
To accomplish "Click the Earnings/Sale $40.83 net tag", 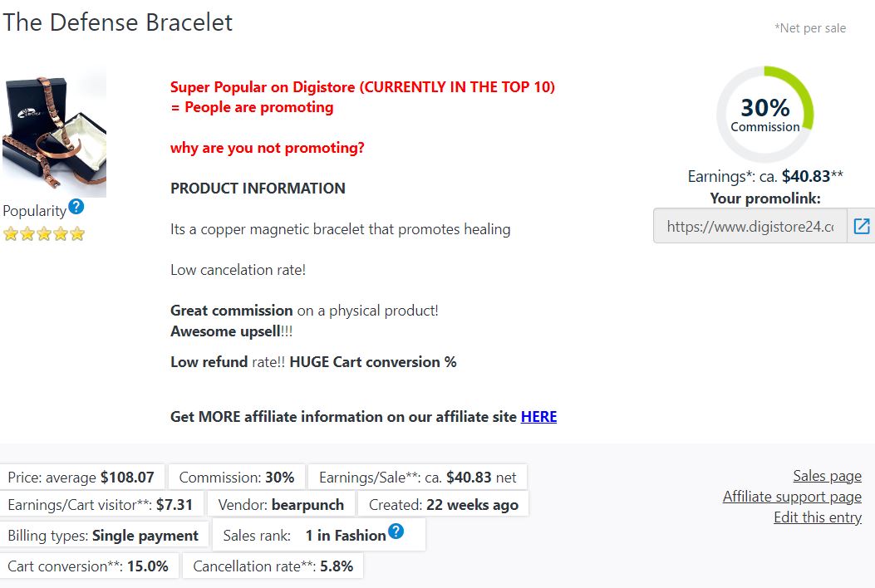I will click(x=417, y=478).
